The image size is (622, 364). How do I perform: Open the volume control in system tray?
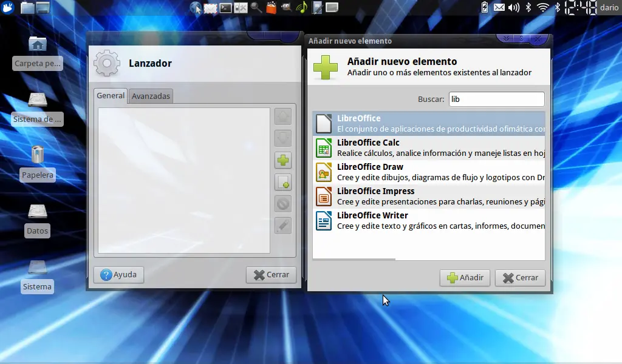coord(514,7)
